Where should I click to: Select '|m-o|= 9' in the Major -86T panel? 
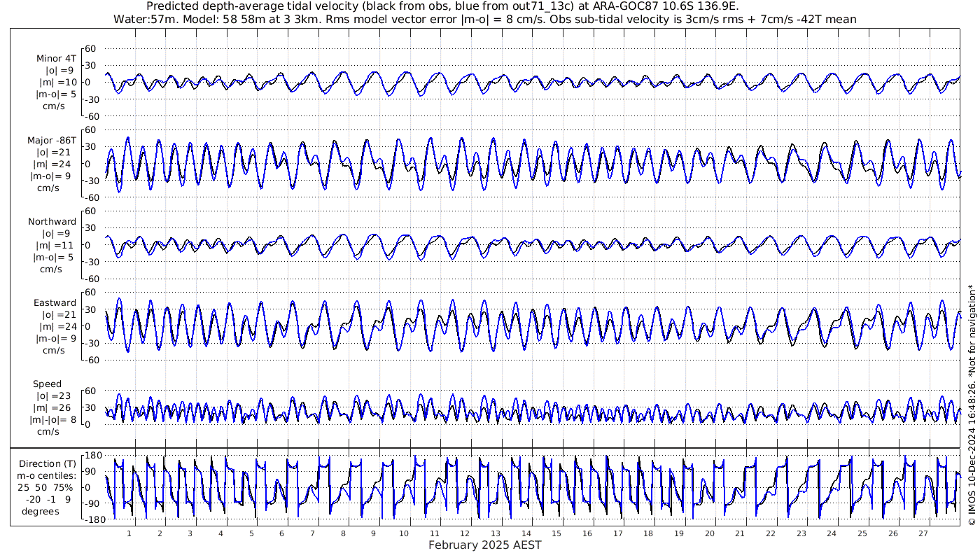(53, 176)
